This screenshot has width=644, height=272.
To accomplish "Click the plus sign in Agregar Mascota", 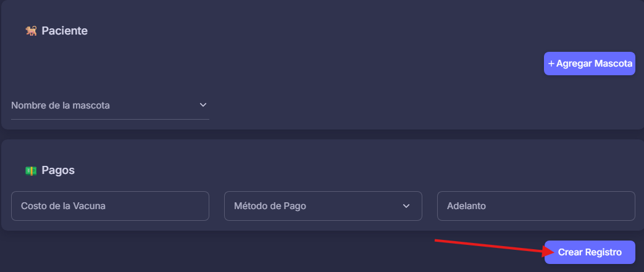I will 551,64.
